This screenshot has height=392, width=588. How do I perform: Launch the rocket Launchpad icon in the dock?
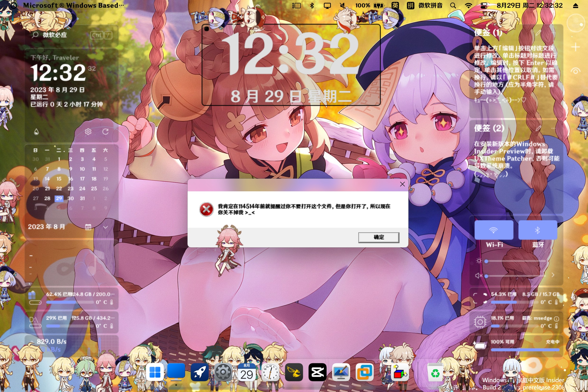coord(199,372)
